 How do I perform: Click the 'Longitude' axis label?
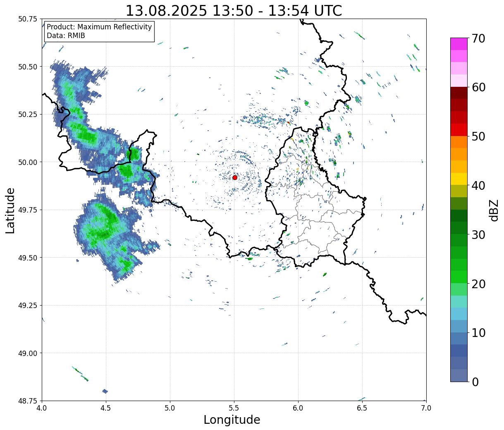tap(232, 420)
